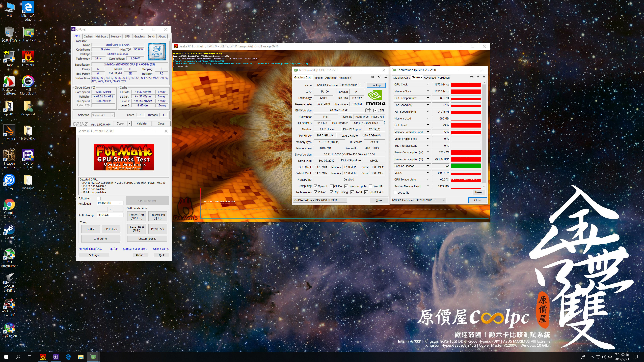Viewport: 644px width, 362px height.
Task: Open the Compare your score link
Action: (135, 249)
